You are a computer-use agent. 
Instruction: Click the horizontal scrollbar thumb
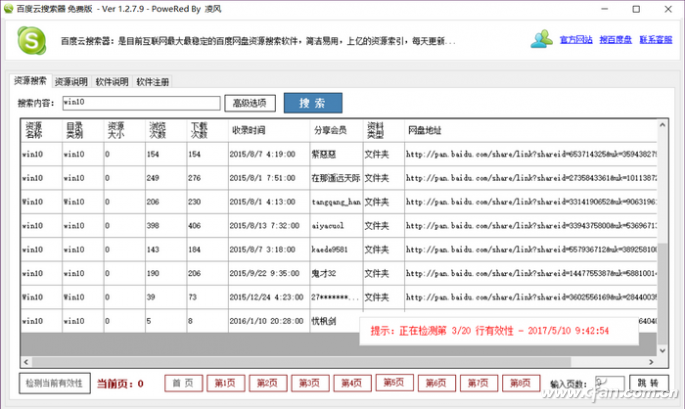301,362
